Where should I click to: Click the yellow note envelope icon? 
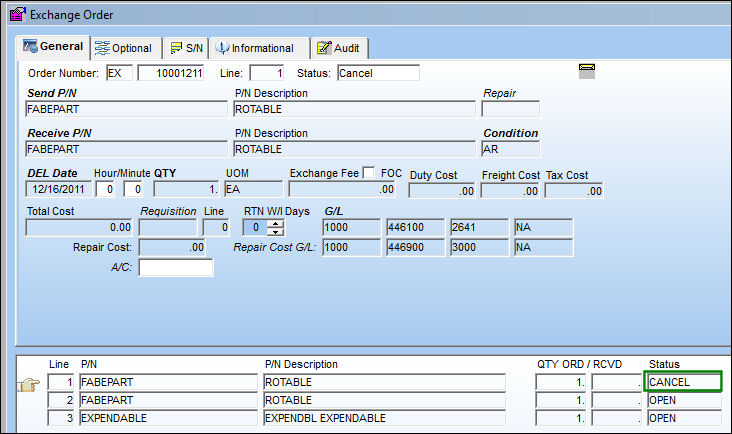coord(587,71)
